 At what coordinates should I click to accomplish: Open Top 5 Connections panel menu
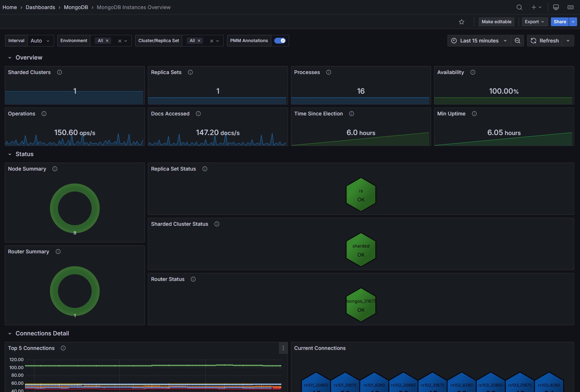pos(283,348)
